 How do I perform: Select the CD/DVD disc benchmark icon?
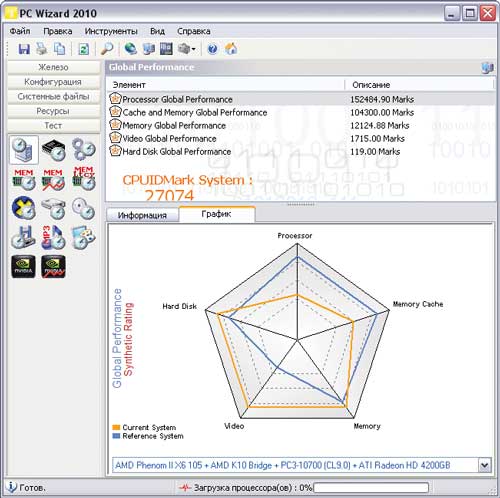(83, 209)
